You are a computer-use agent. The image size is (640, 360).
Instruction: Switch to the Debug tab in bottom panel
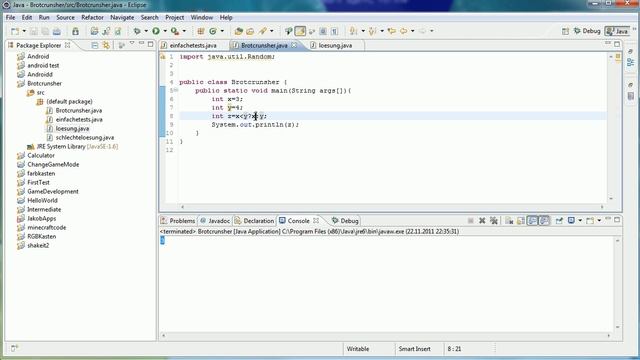345,220
